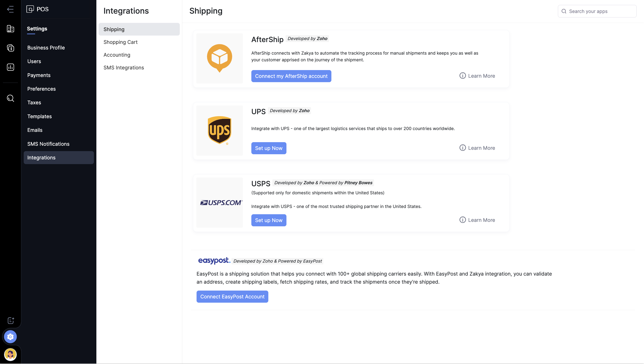Screen dimensions: 644x364
Task: Select the Shopping Cart integrations tab
Action: (121, 42)
